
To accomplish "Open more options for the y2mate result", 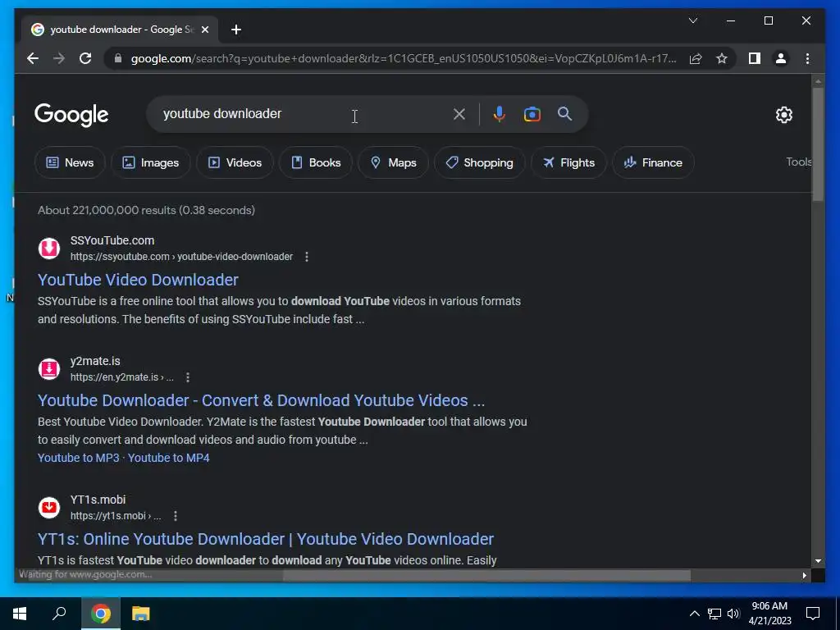I will 188,377.
